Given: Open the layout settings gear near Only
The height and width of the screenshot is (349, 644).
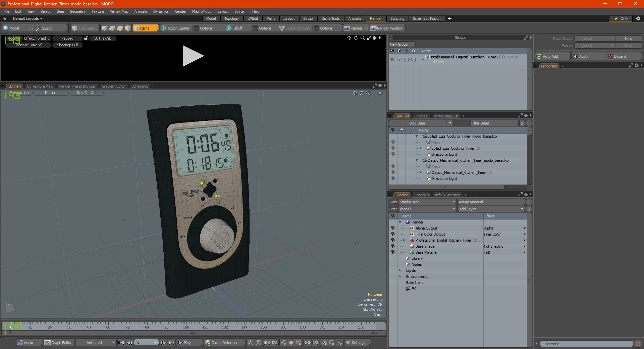Looking at the screenshot, I should (638, 18).
